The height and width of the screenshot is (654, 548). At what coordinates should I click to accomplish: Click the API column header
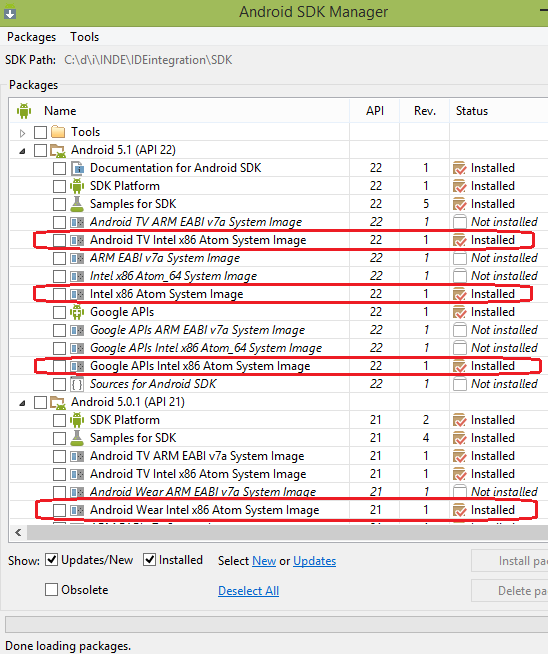point(375,111)
